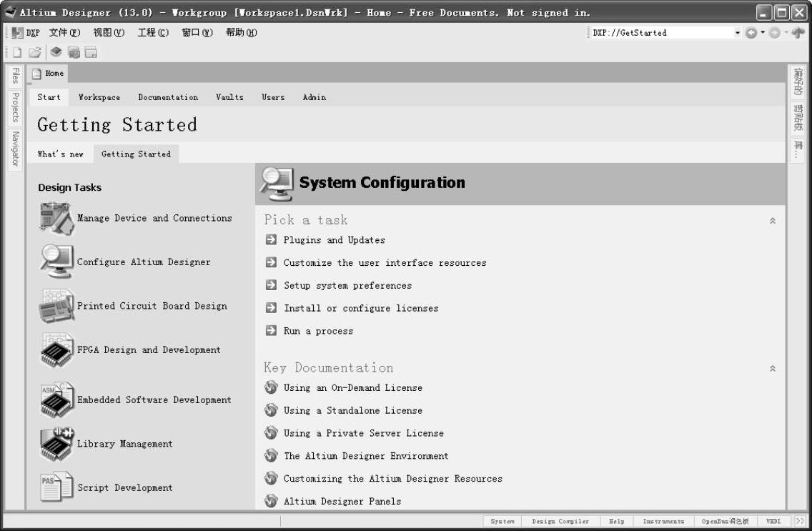Open Script Development task text
The image size is (812, 531).
[125, 487]
